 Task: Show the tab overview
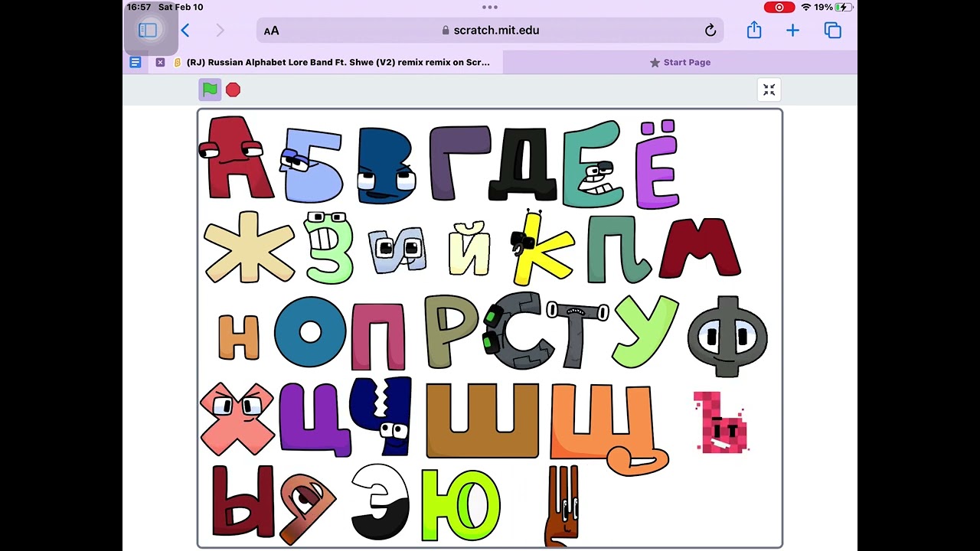coord(832,31)
